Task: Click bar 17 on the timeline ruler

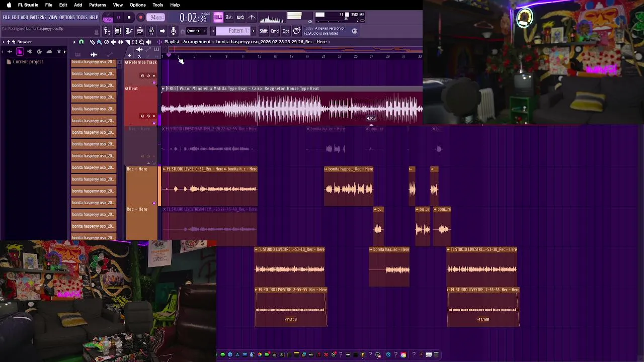Action: 291,56
